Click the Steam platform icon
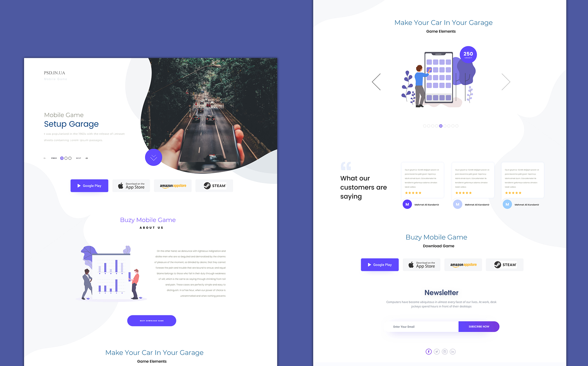588x366 pixels. (x=215, y=185)
